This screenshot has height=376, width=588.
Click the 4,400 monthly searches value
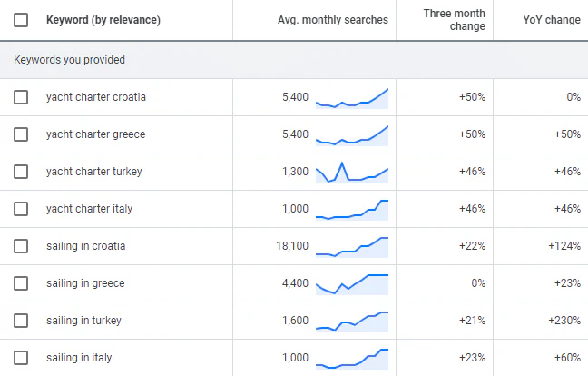coord(295,283)
